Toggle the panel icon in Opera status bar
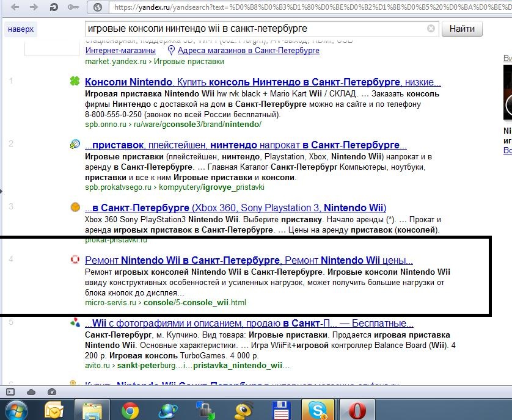The width and height of the screenshot is (512, 420). [10, 392]
